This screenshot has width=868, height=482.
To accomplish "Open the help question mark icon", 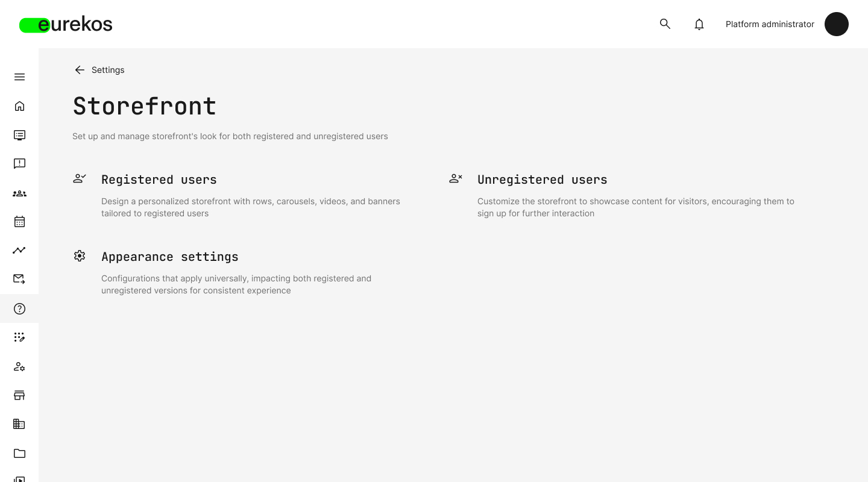I will point(19,309).
